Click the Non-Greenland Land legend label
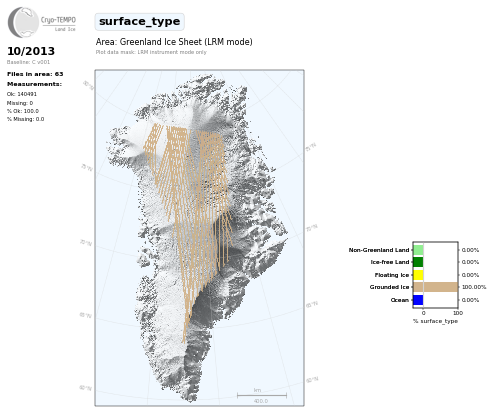 [x=379, y=250]
